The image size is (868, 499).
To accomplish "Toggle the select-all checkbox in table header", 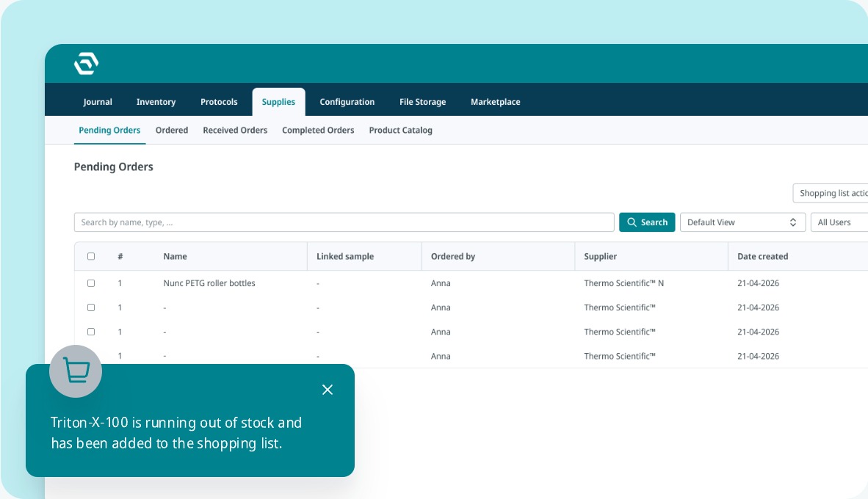I will [x=91, y=256].
